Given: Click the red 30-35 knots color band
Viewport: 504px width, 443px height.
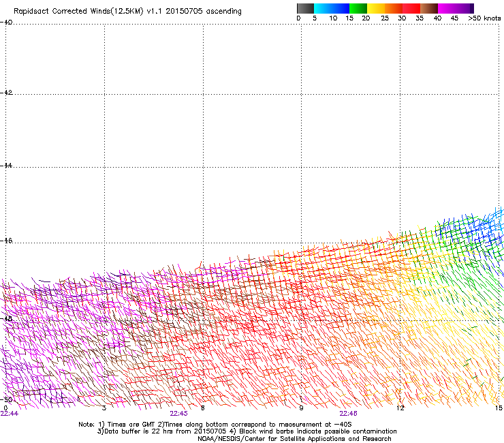Looking at the screenshot, I should [411, 8].
